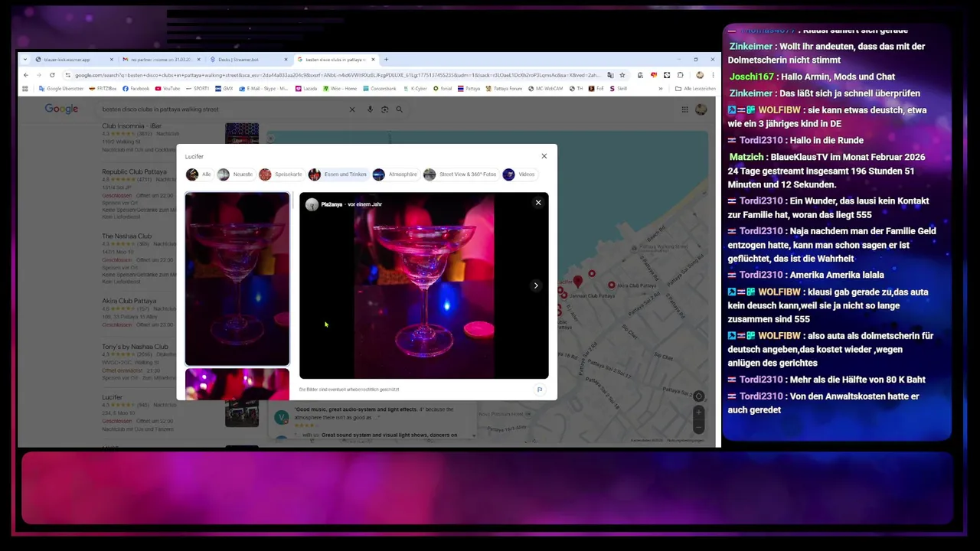The height and width of the screenshot is (551, 980).
Task: Select the Atmosphäre photo filter chip
Action: point(396,174)
